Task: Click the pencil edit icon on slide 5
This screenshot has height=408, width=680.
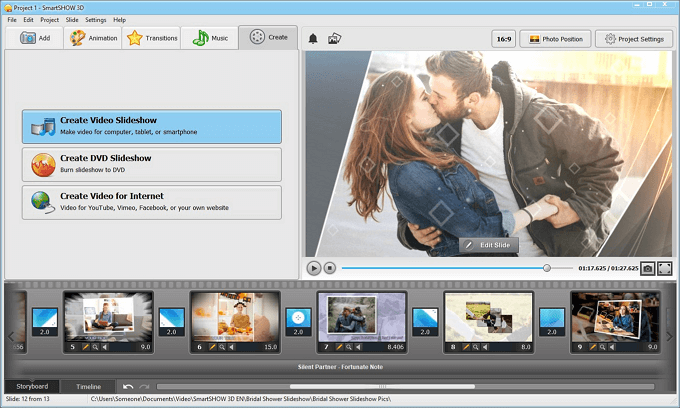Action: [86, 347]
